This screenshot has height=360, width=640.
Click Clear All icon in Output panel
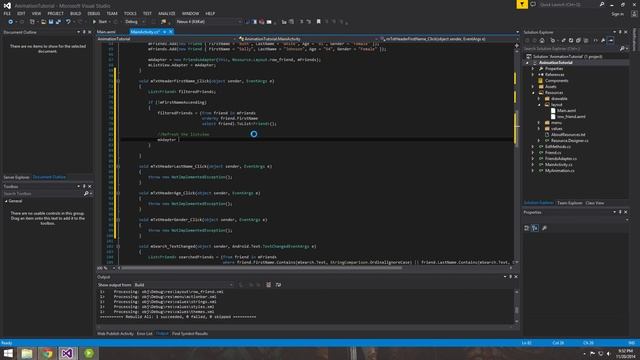point(268,285)
